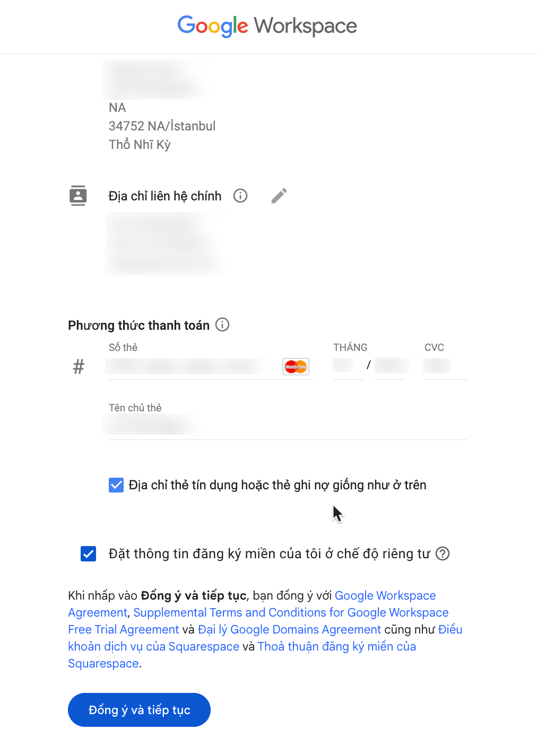The width and height of the screenshot is (537, 756).
Task: Click the hash icon beside card number
Action: (x=79, y=366)
